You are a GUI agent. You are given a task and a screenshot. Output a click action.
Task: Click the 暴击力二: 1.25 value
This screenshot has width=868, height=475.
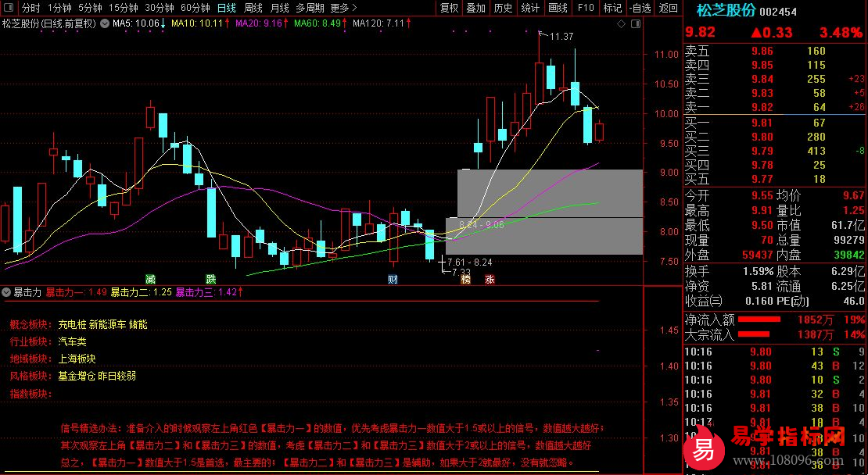point(142,292)
